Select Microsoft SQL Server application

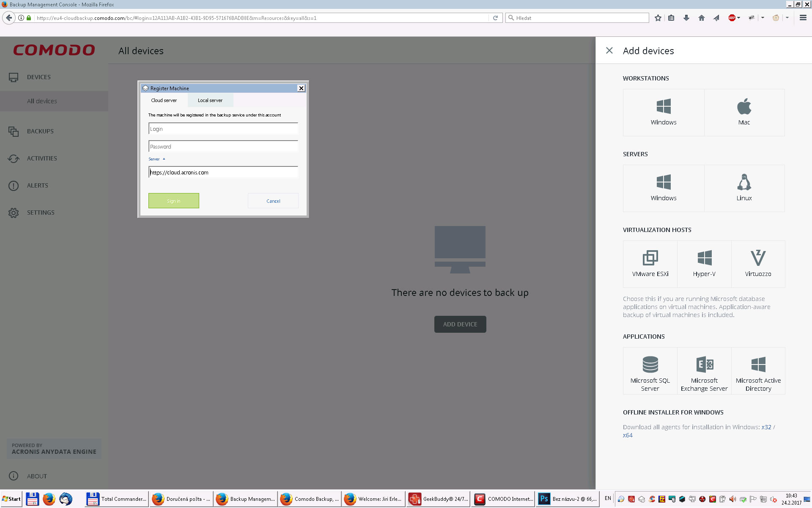[650, 371]
